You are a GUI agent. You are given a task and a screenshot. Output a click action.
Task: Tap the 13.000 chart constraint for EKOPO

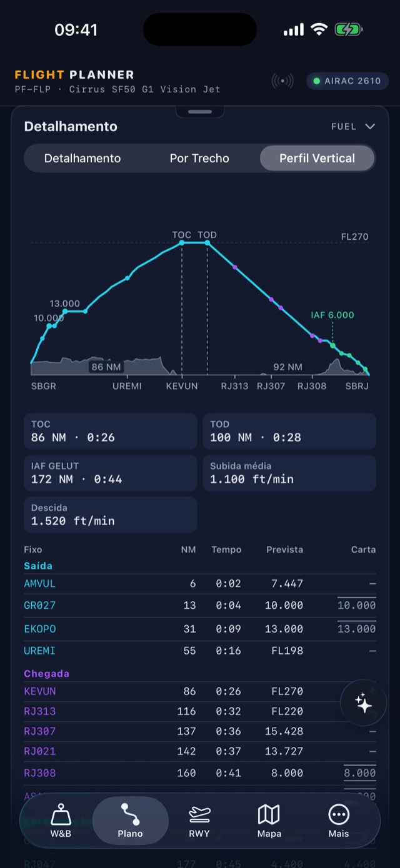coord(356,629)
